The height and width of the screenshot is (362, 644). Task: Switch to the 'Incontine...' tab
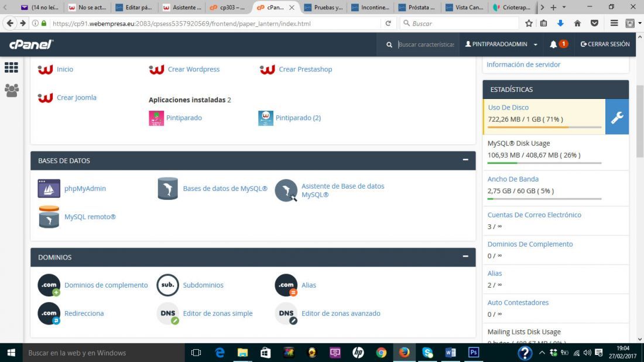click(x=370, y=8)
